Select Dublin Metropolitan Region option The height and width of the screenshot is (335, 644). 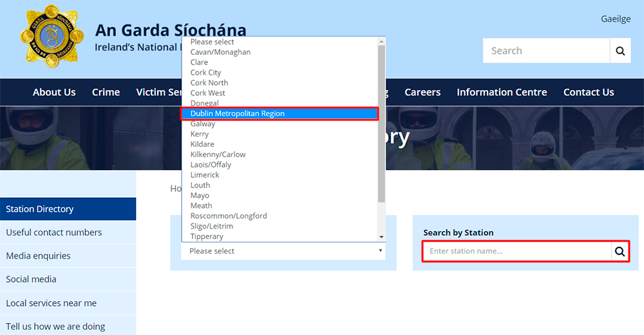point(279,113)
